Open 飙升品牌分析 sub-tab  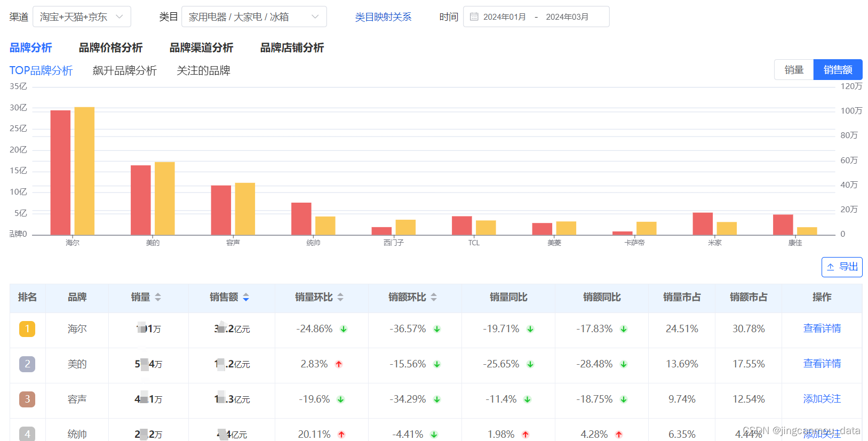[x=124, y=70]
